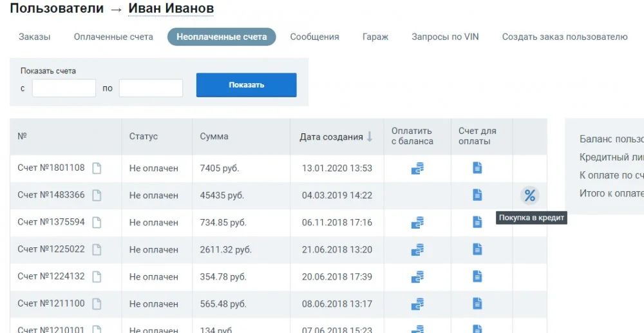Click the Счет №1211100 text
This screenshot has width=644, height=333.
[x=51, y=303]
